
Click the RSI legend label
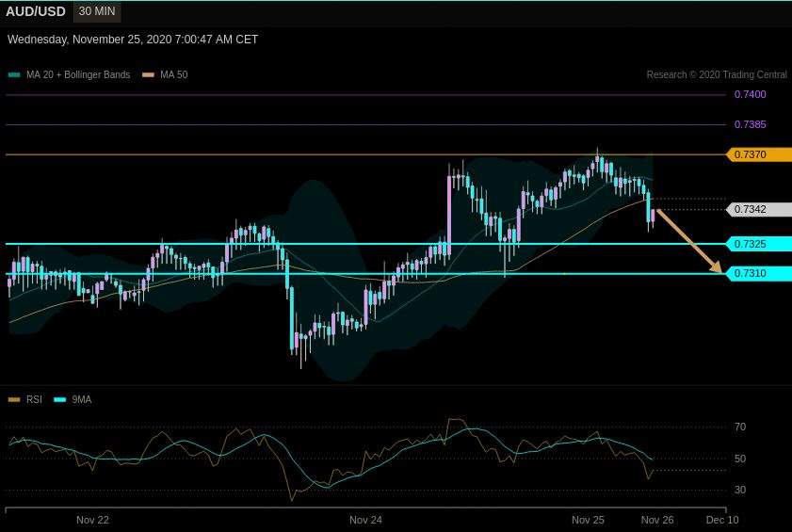pos(34,399)
